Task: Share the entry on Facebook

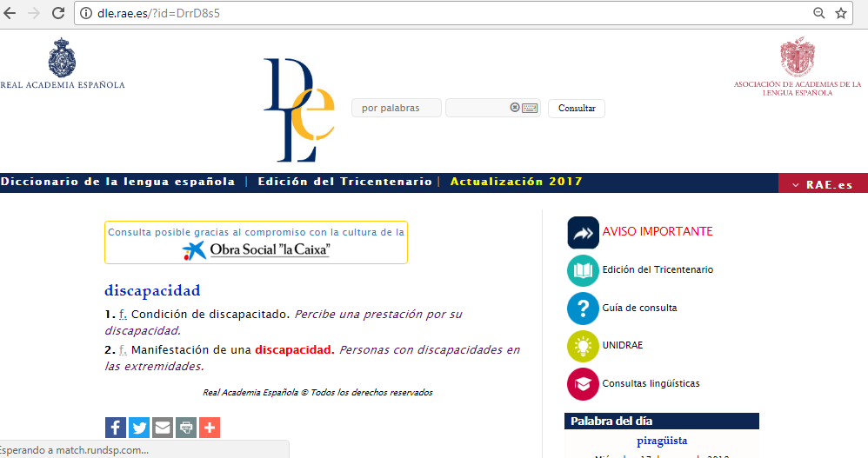Action: coord(116,428)
